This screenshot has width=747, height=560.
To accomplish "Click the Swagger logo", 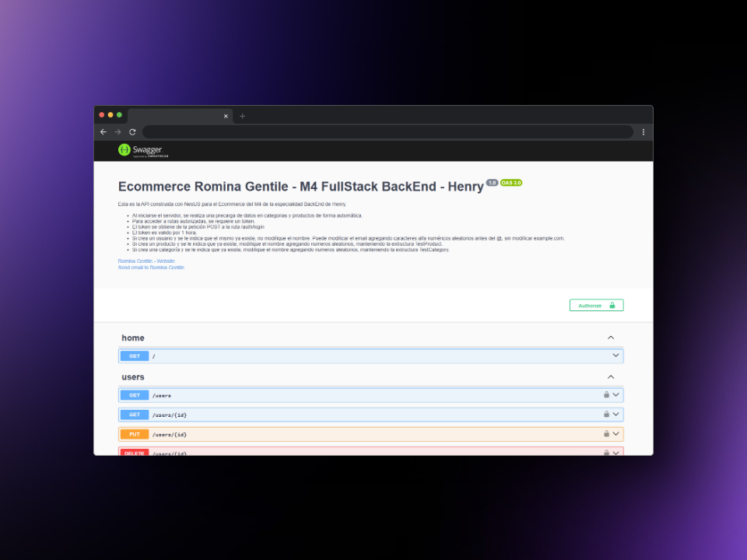I will [x=143, y=150].
